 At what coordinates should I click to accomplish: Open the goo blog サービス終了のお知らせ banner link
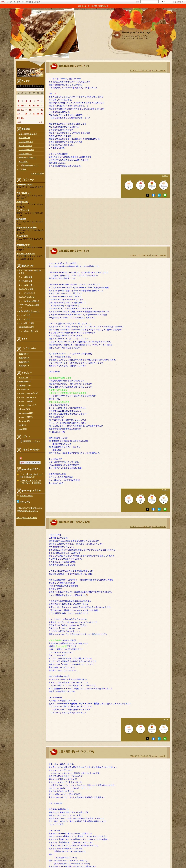coord(93,6)
